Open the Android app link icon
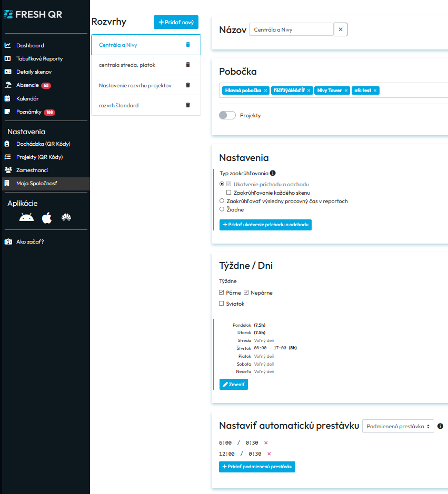The height and width of the screenshot is (494, 448). (26, 218)
